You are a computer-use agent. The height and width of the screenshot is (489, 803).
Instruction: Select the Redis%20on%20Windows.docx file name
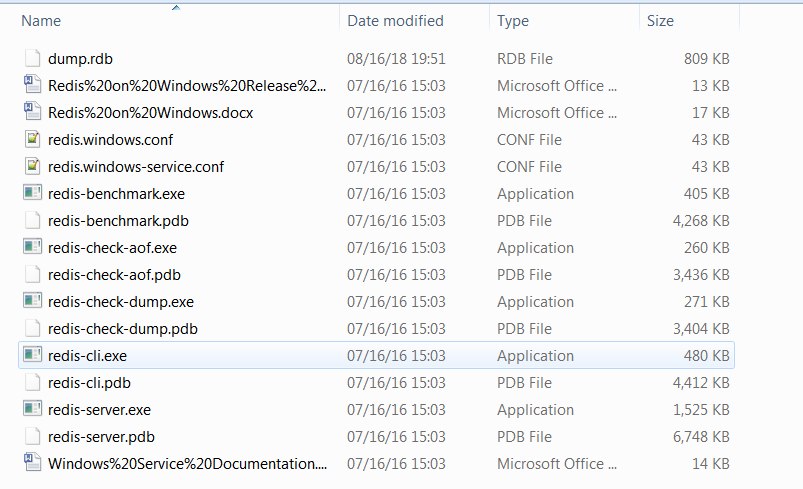coord(151,113)
